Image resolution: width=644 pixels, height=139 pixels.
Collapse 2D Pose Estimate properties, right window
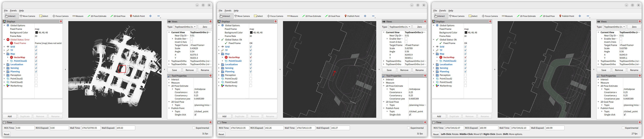coord(599,86)
